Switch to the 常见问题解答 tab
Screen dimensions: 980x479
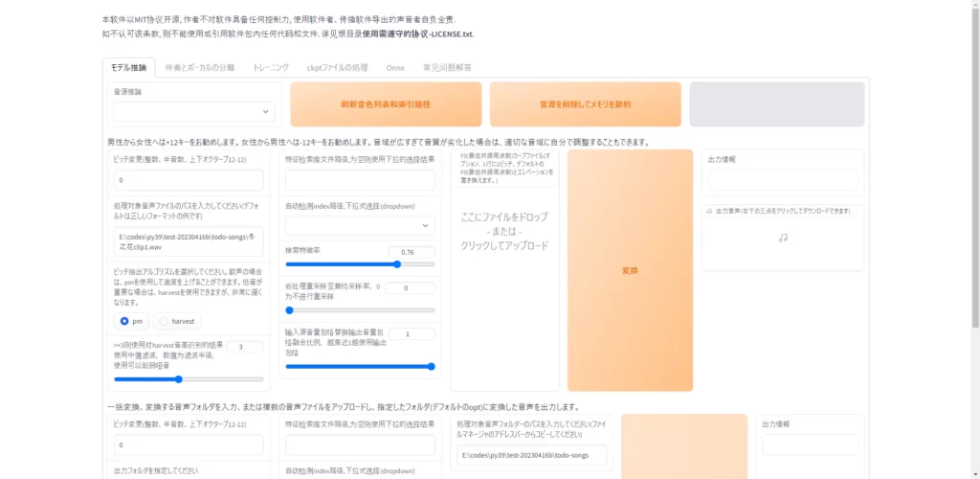point(447,68)
